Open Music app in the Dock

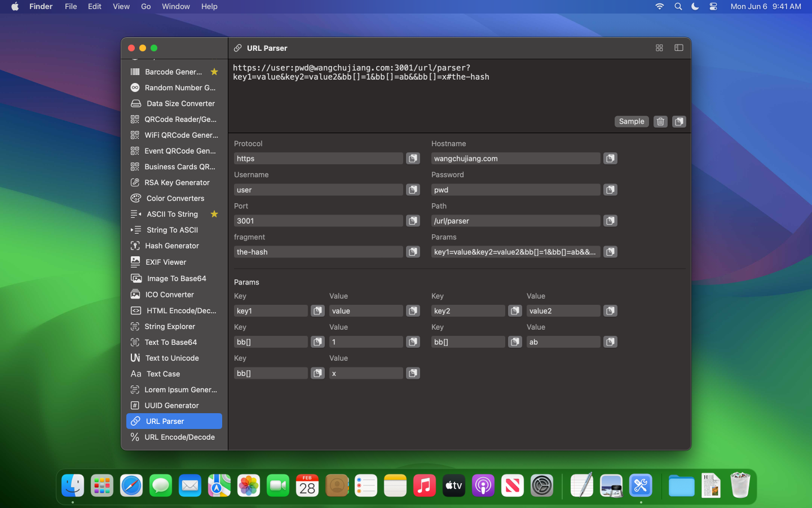[425, 485]
